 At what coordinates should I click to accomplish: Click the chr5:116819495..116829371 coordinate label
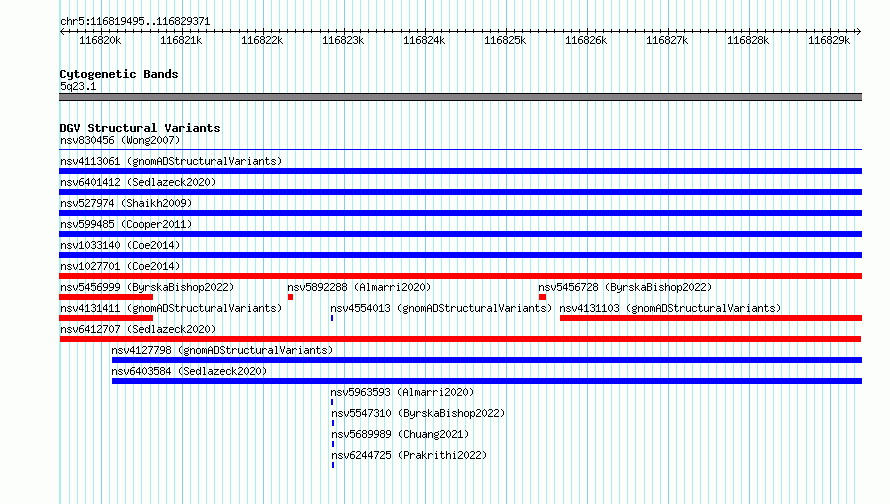[135, 22]
